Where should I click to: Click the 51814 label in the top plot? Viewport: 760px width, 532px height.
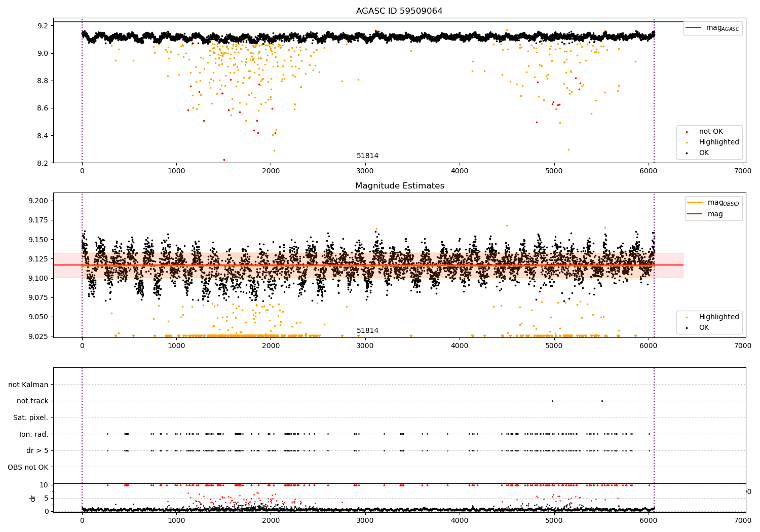coord(367,156)
